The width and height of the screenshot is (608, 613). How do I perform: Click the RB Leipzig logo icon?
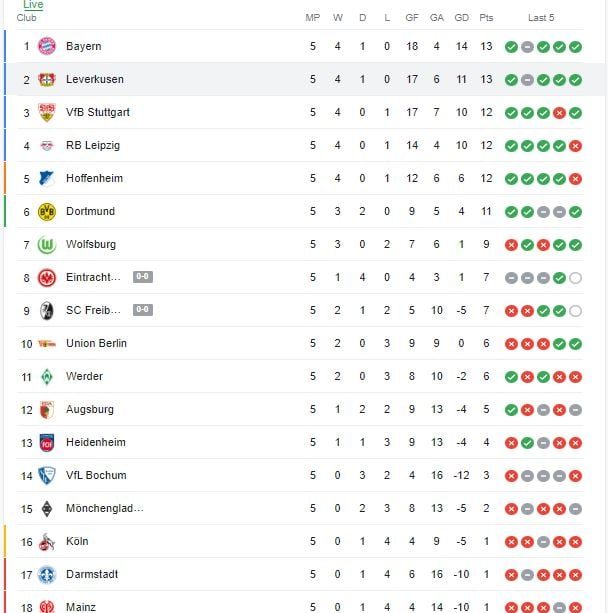(46, 145)
